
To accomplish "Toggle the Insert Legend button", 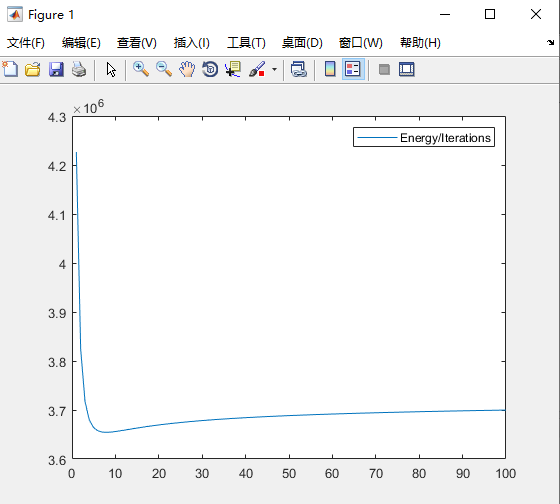I will 353,69.
